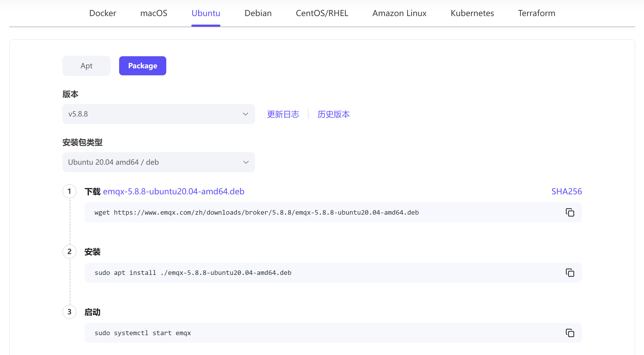
Task: Download emqx-5.8.8-ubuntu20.04-amd64.deb via link
Action: tap(174, 192)
